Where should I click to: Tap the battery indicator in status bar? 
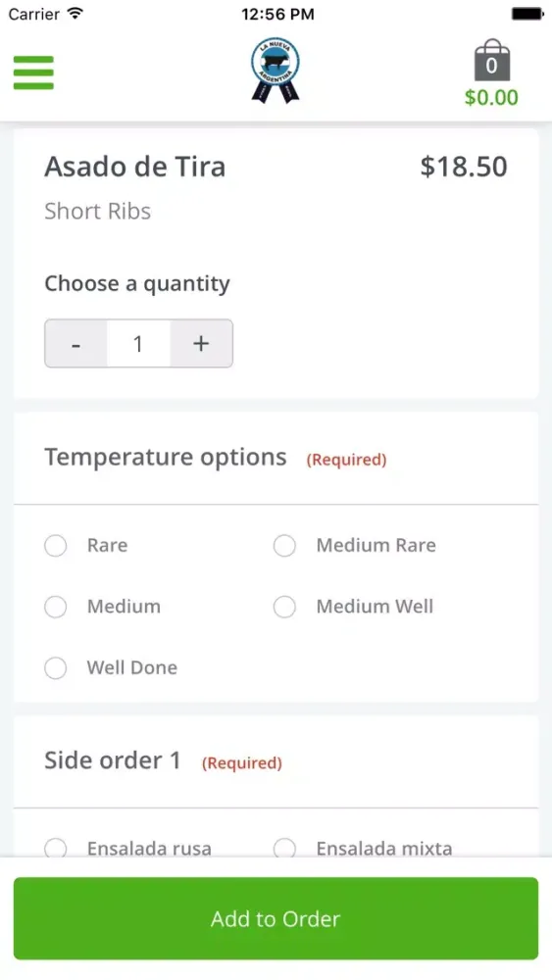tap(527, 14)
